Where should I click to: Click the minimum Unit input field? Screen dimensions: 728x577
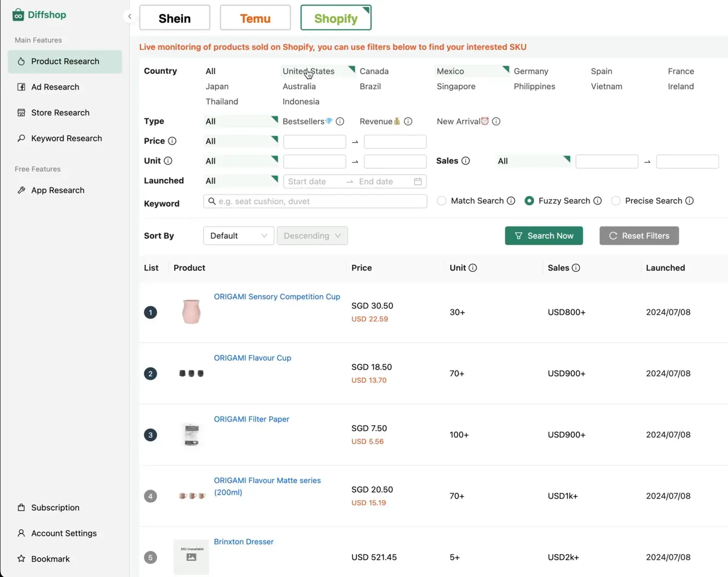click(x=315, y=161)
